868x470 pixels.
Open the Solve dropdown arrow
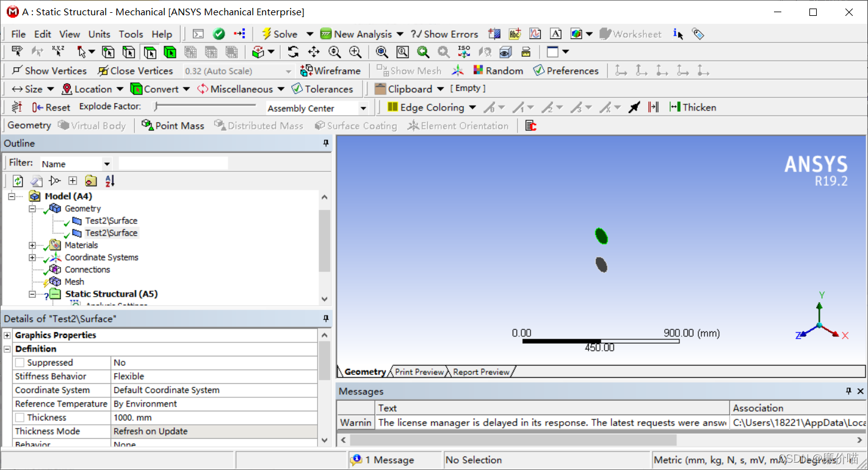pos(309,34)
